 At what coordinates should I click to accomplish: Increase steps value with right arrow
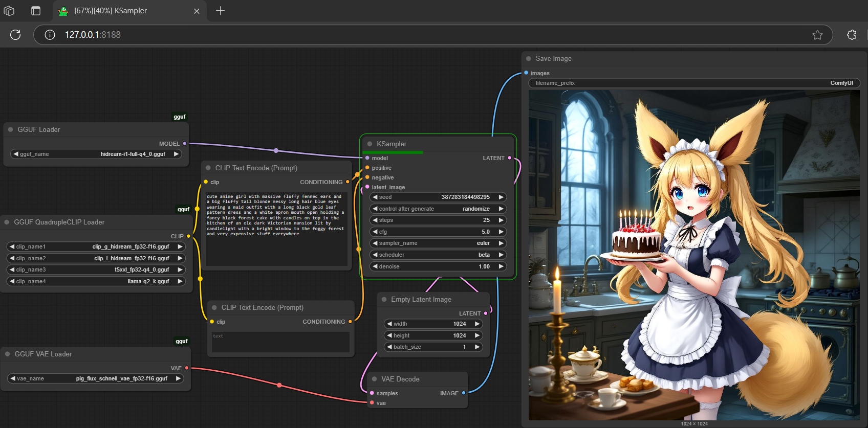point(501,220)
